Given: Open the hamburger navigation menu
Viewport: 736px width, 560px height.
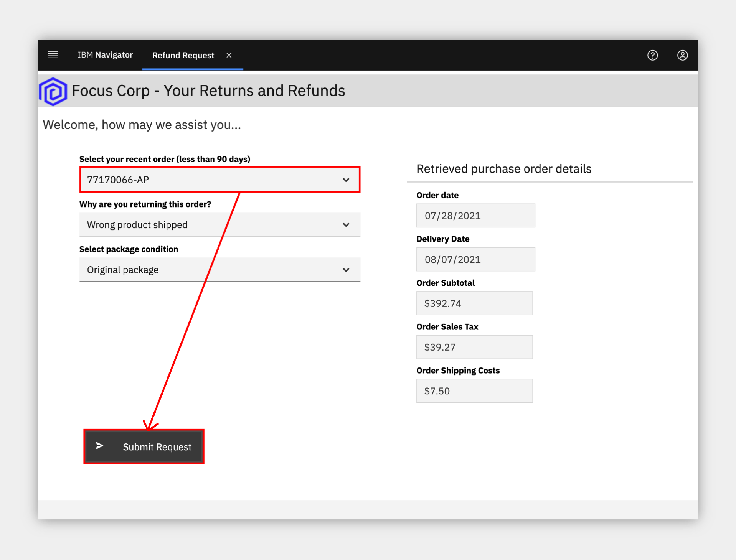Looking at the screenshot, I should coord(53,55).
